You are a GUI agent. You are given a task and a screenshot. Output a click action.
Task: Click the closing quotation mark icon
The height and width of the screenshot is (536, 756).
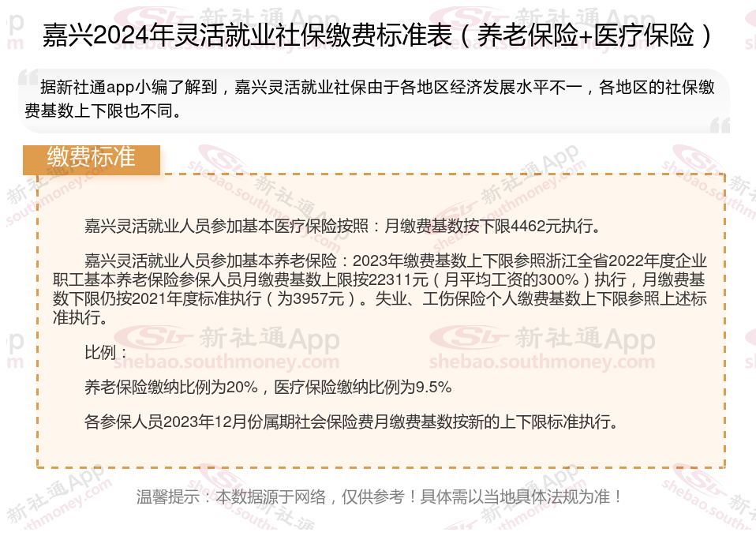pos(720,125)
